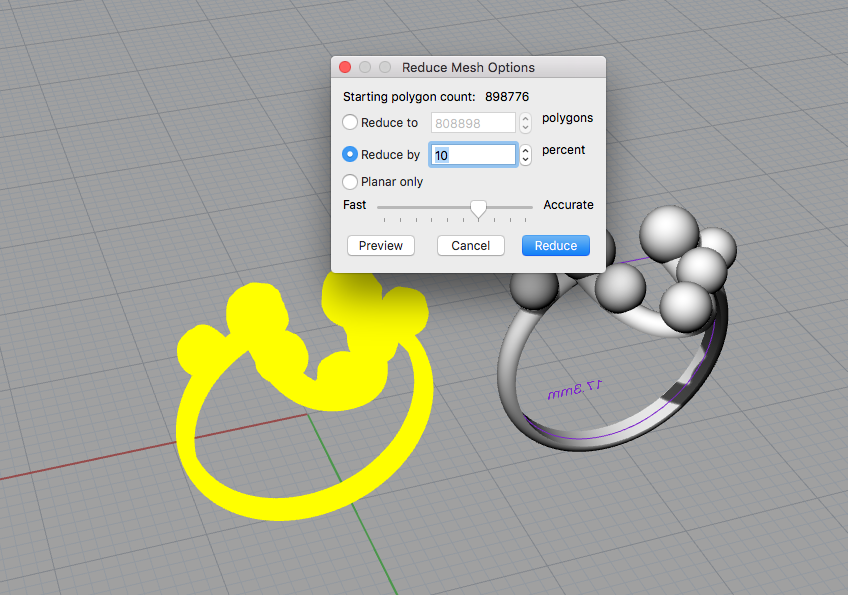Enable the Planar only option
This screenshot has height=595, width=848.
350,182
